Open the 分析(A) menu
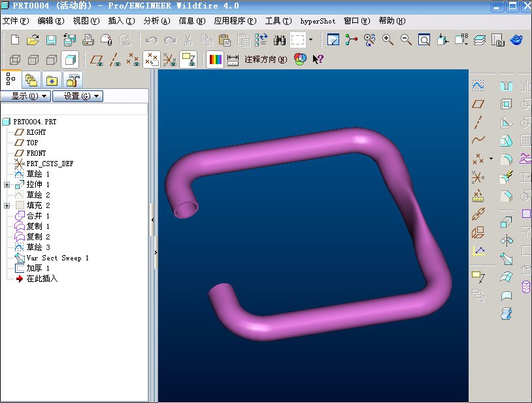This screenshot has height=403, width=532. (157, 21)
